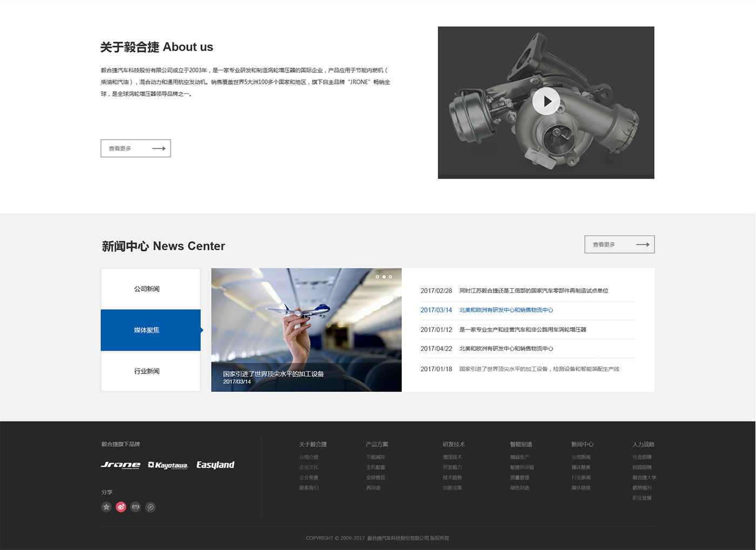The image size is (756, 550).
Task: Click the last share icon in footer
Action: coord(151,507)
